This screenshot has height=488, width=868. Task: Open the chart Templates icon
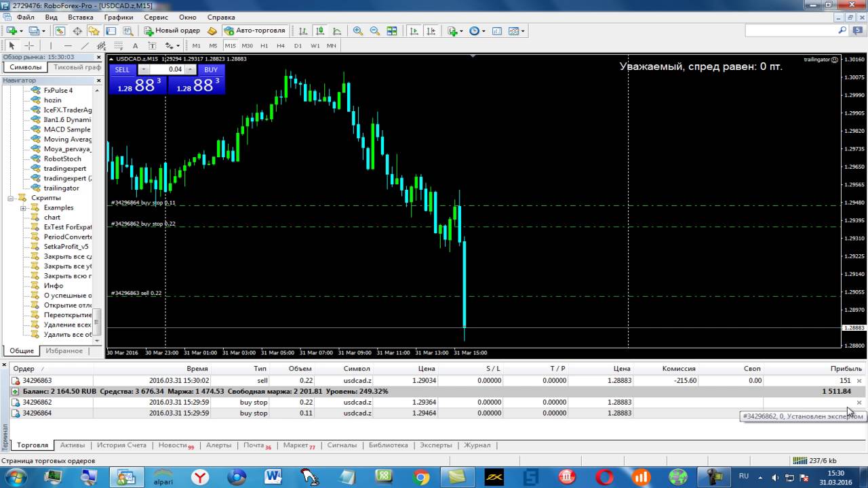pos(513,31)
